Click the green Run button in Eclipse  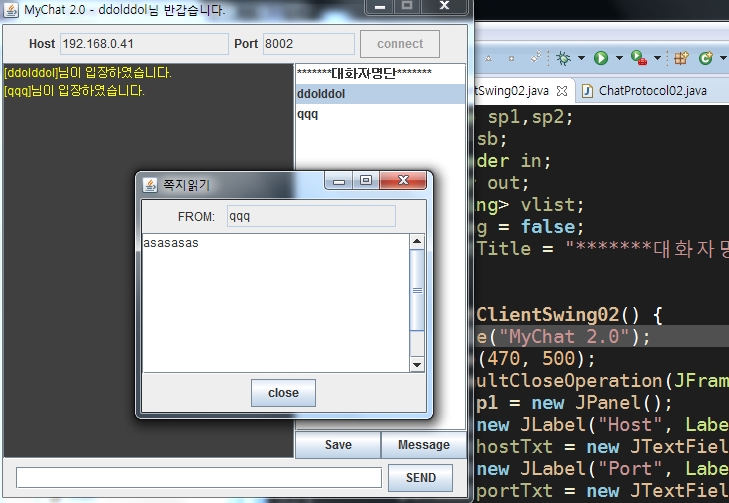tap(601, 58)
